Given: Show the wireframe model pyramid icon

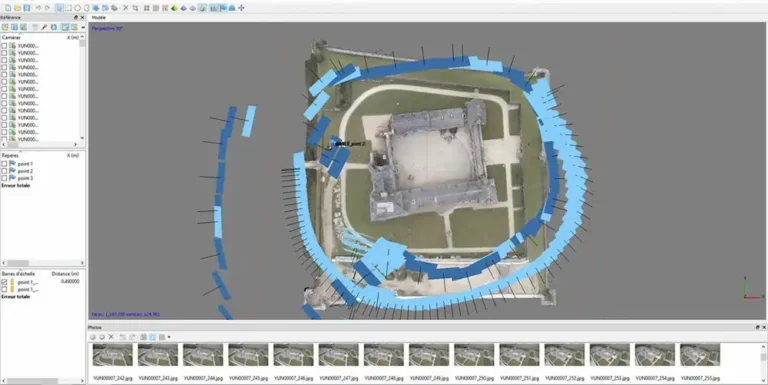Looking at the screenshot, I should (193, 8).
